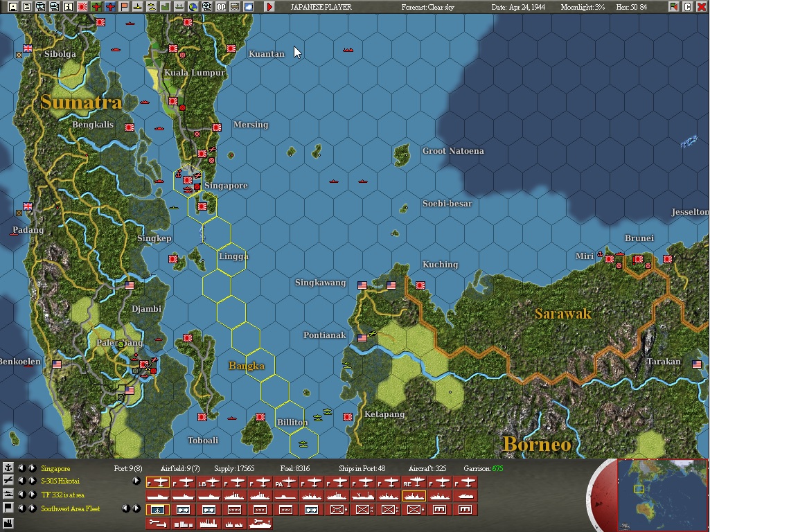Show previous unit before Southwest Area Fleet
798x532 pixels.
22,508
